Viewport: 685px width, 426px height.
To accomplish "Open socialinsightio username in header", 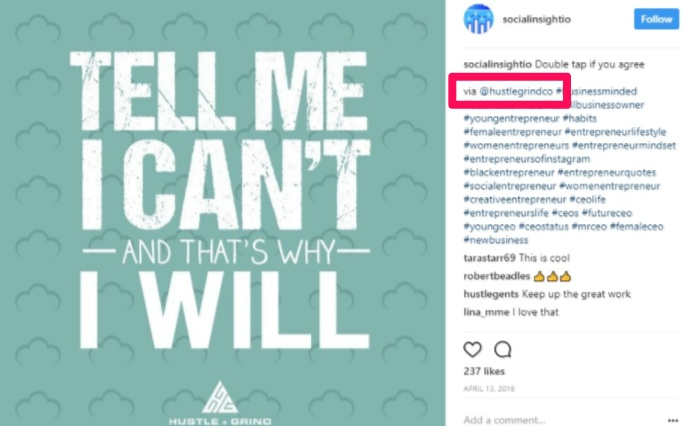I will pyautogui.click(x=536, y=19).
